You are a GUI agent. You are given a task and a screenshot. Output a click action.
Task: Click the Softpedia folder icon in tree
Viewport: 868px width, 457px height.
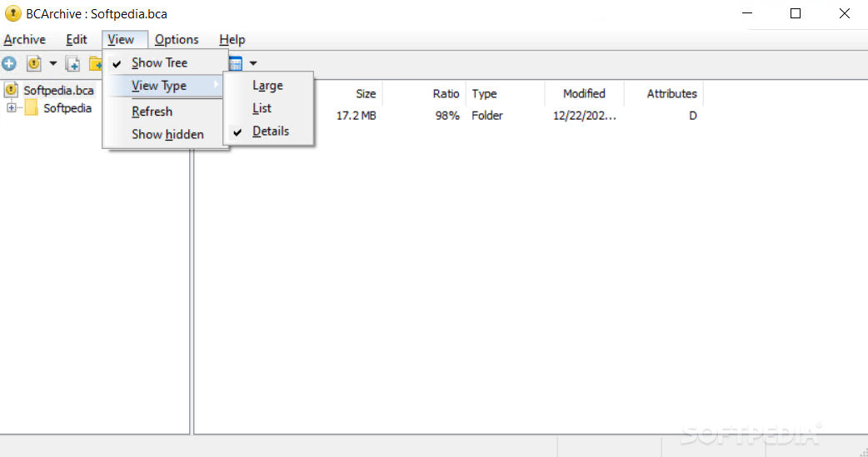point(32,108)
